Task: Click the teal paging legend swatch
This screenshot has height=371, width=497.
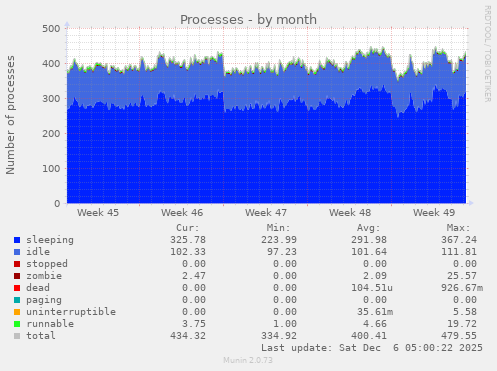Action: pyautogui.click(x=17, y=300)
